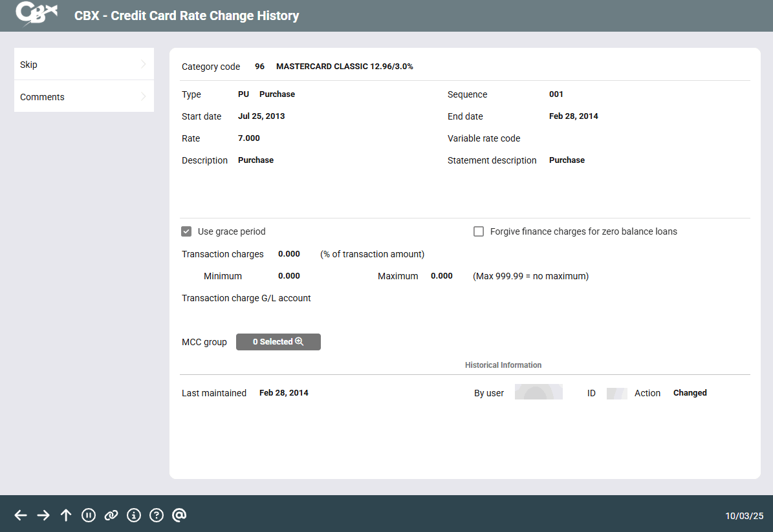This screenshot has width=773, height=532.
Task: Uncheck the Use grace period checkbox
Action: tap(186, 231)
